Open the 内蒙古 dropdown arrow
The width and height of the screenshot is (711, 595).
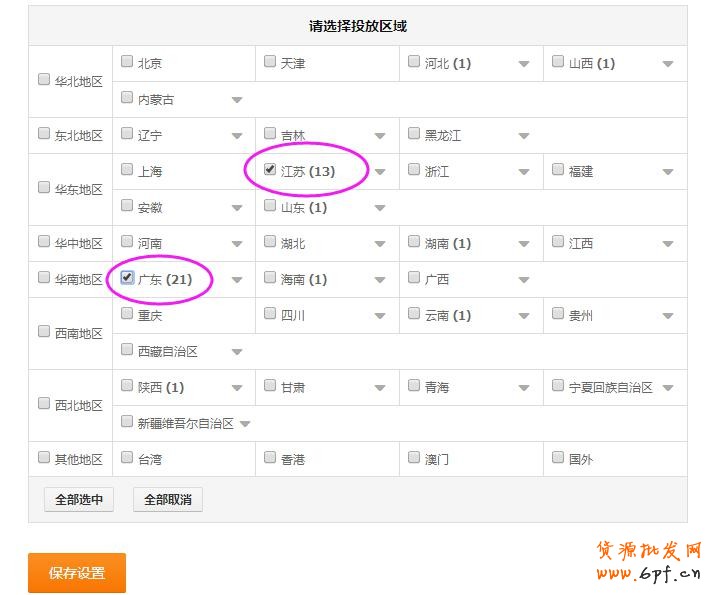click(237, 100)
